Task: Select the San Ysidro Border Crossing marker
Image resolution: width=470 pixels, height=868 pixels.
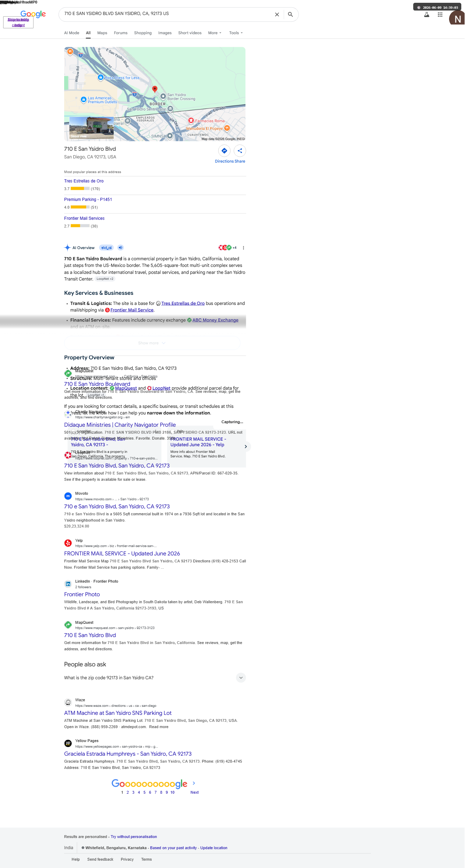Action: click(163, 96)
